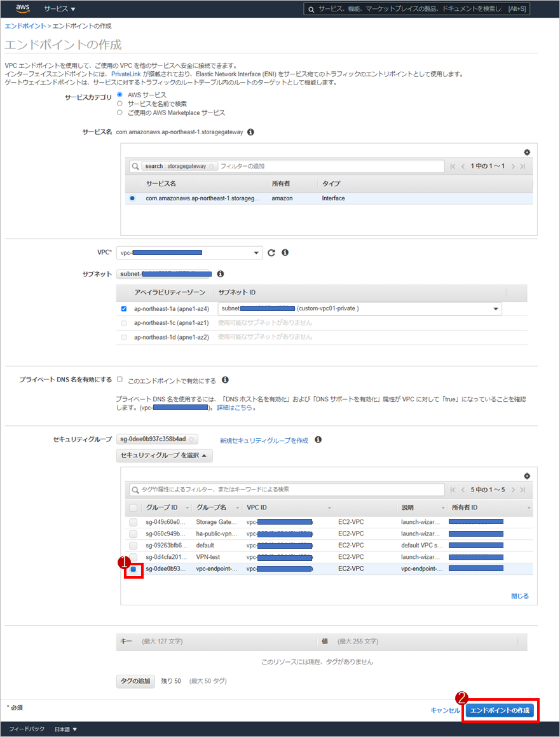Image resolution: width=560 pixels, height=737 pixels.
Task: Refresh the VPC list
Action: (271, 253)
